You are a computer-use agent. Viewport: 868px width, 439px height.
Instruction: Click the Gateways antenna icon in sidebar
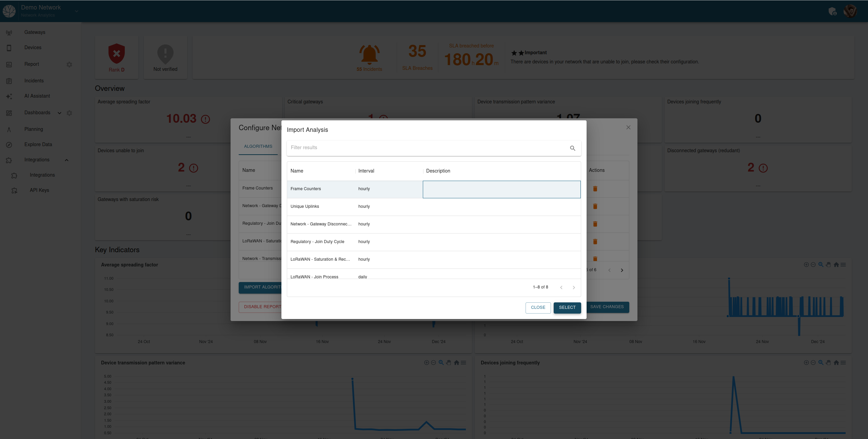pos(9,33)
